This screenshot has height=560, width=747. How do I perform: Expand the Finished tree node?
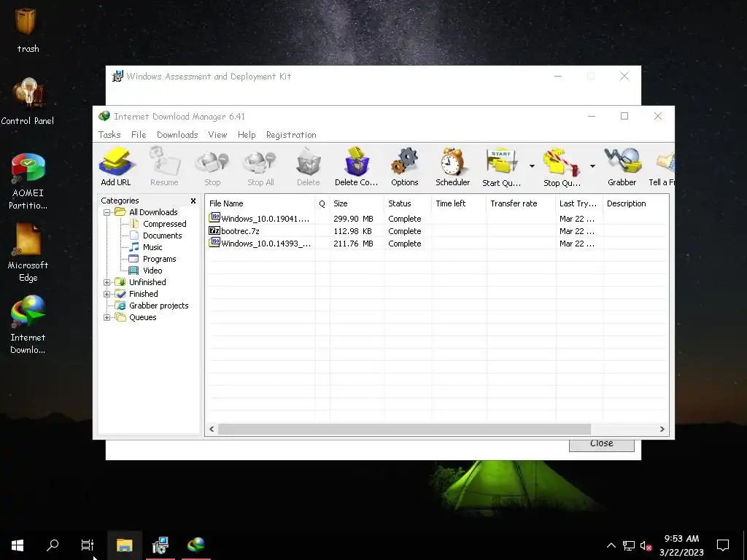107,295
